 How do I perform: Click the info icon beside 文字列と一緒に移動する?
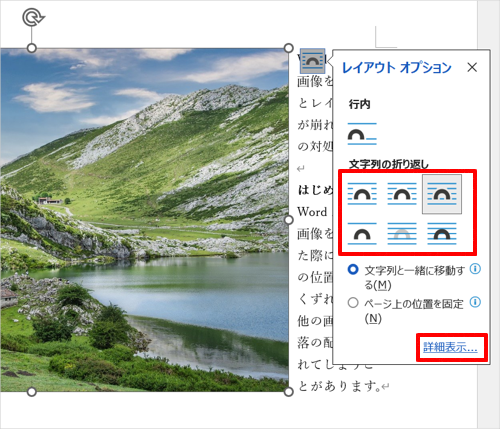(475, 269)
